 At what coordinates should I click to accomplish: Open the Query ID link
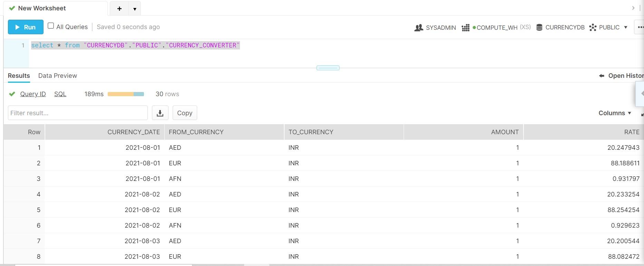click(33, 94)
